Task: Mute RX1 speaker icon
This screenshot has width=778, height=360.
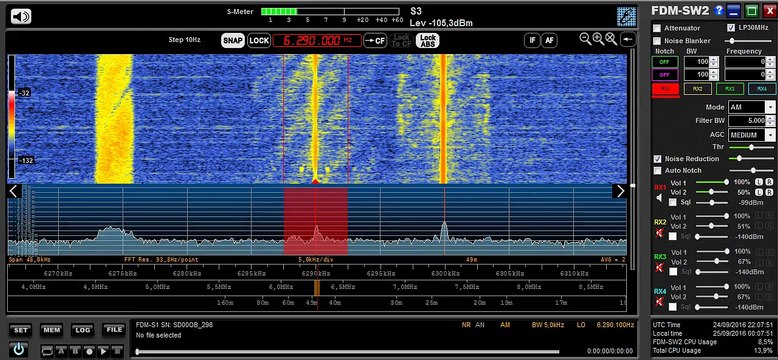Action: (x=659, y=198)
